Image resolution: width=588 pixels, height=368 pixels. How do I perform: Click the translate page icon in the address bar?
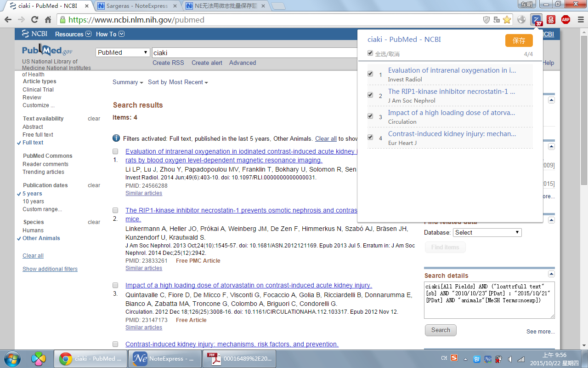(497, 20)
